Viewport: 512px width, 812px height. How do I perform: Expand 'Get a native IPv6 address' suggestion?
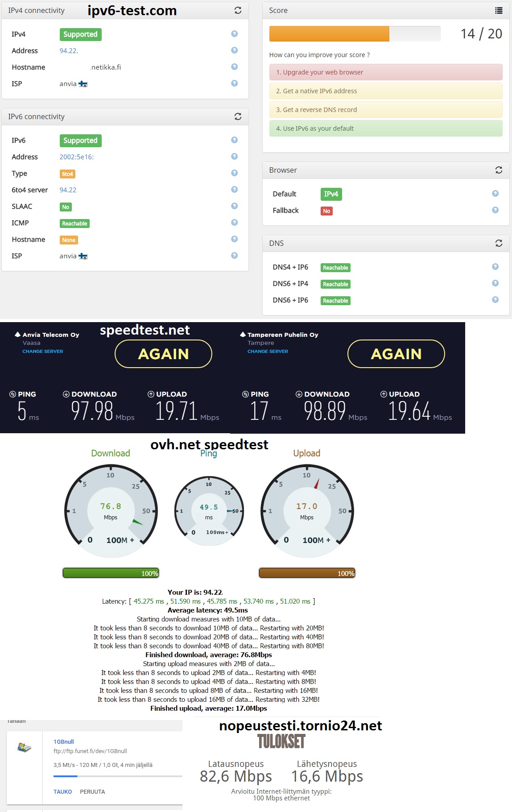pyautogui.click(x=385, y=91)
